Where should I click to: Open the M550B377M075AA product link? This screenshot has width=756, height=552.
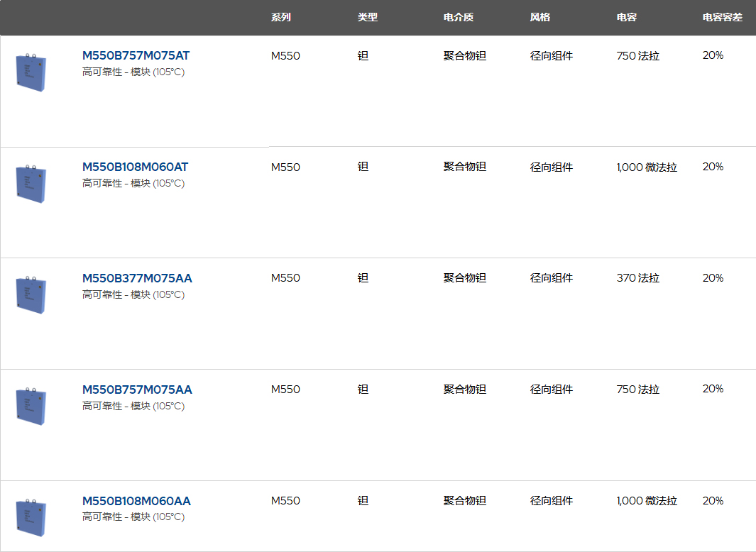(137, 278)
